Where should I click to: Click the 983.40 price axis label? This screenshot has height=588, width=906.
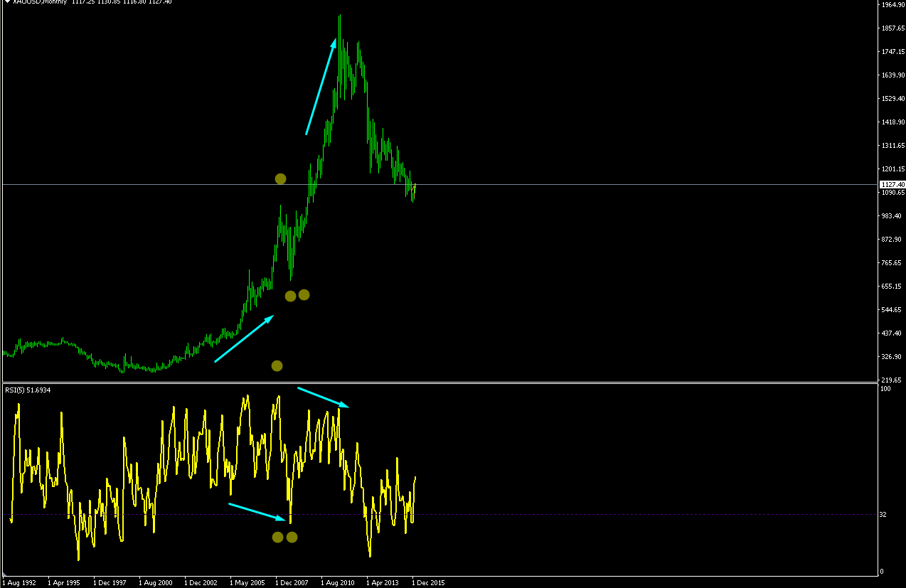point(893,216)
